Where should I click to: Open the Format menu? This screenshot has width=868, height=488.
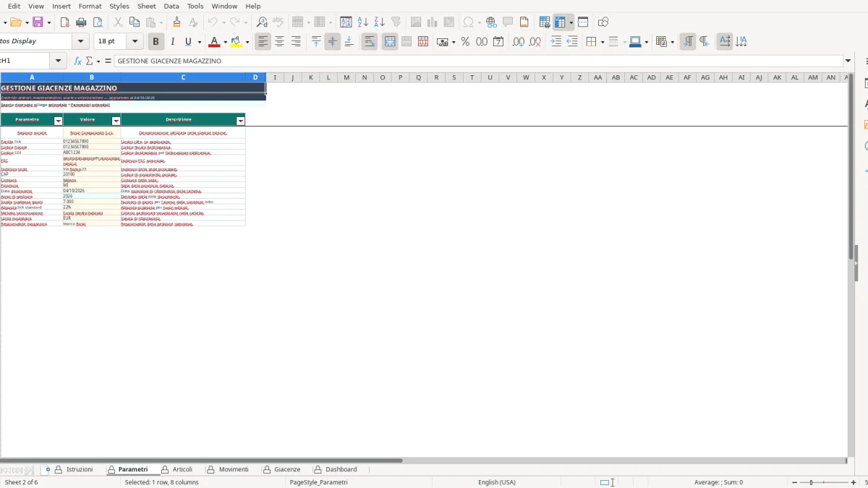[x=90, y=6]
